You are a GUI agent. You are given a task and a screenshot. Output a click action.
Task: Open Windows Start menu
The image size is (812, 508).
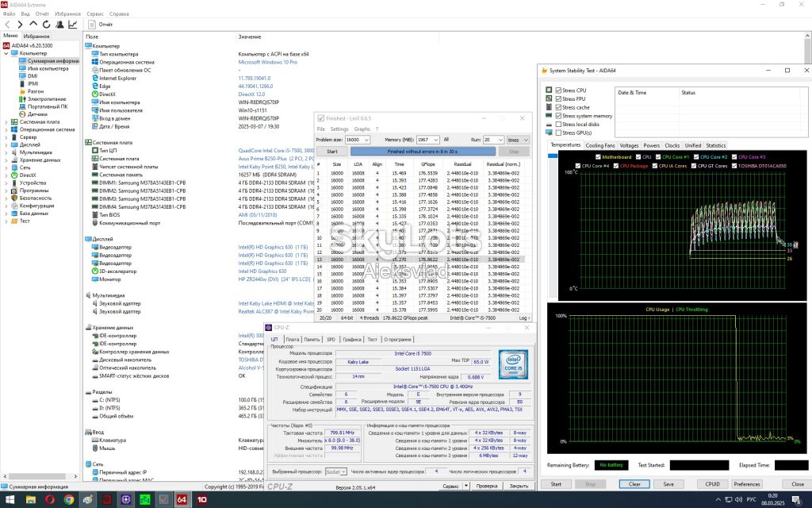(x=11, y=500)
